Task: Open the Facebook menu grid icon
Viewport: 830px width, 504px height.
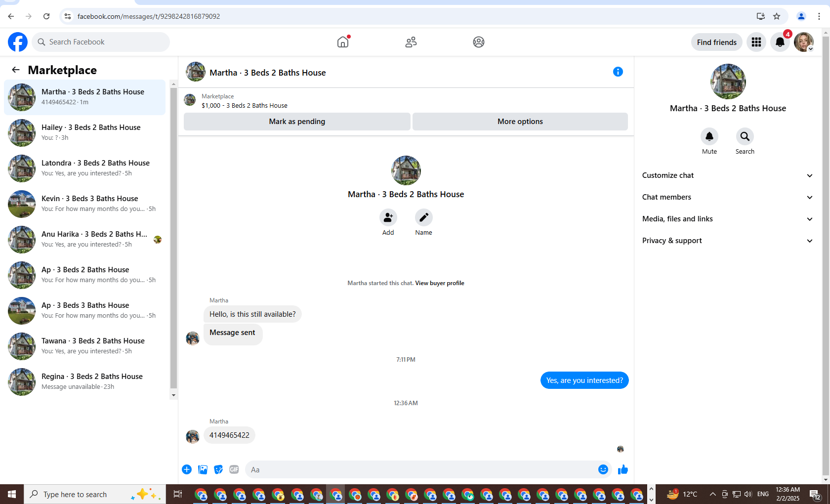Action: [756, 42]
